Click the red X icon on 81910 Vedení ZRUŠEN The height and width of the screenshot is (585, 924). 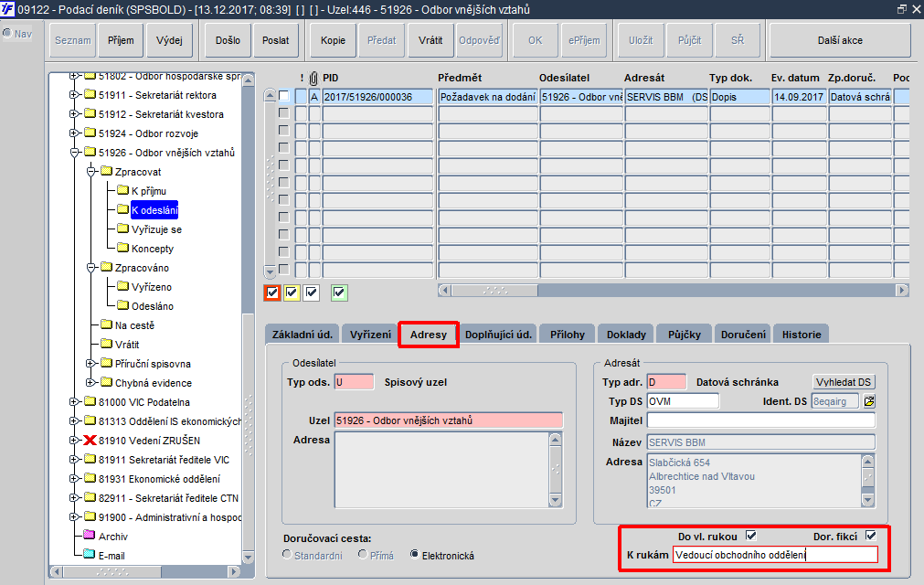[x=90, y=440]
